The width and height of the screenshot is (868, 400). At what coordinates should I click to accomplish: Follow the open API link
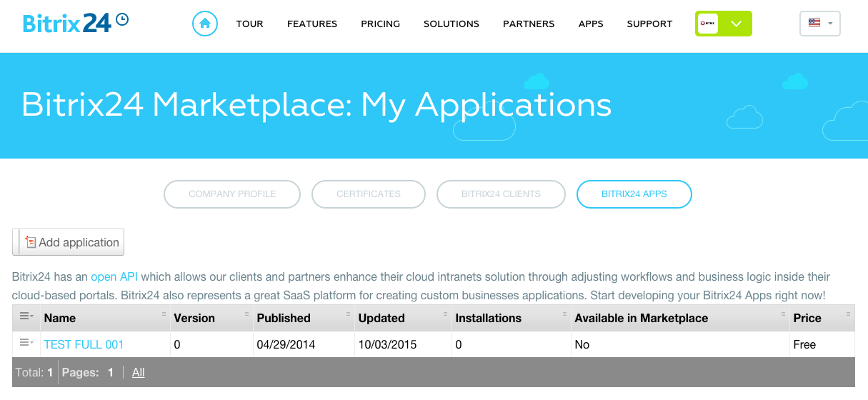click(114, 276)
